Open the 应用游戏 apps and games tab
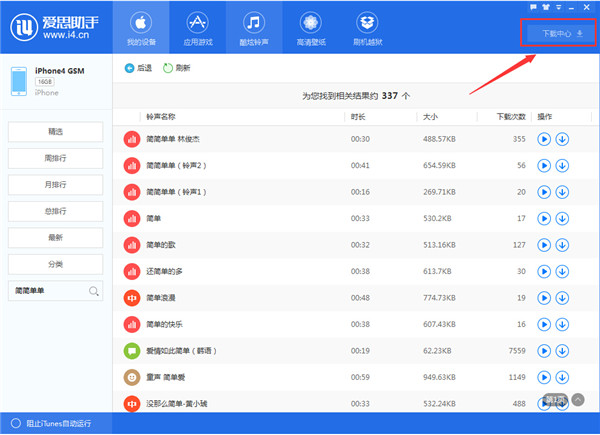Viewport: 600px width, 435px height. [197, 28]
